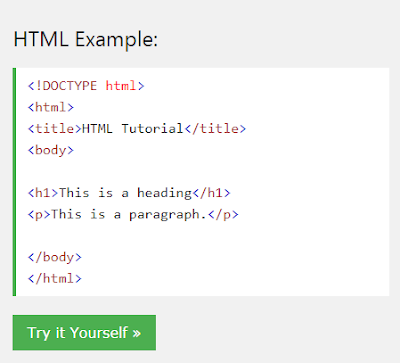The image size is (400, 363).
Task: Click the opening html tag line
Action: pyautogui.click(x=51, y=107)
